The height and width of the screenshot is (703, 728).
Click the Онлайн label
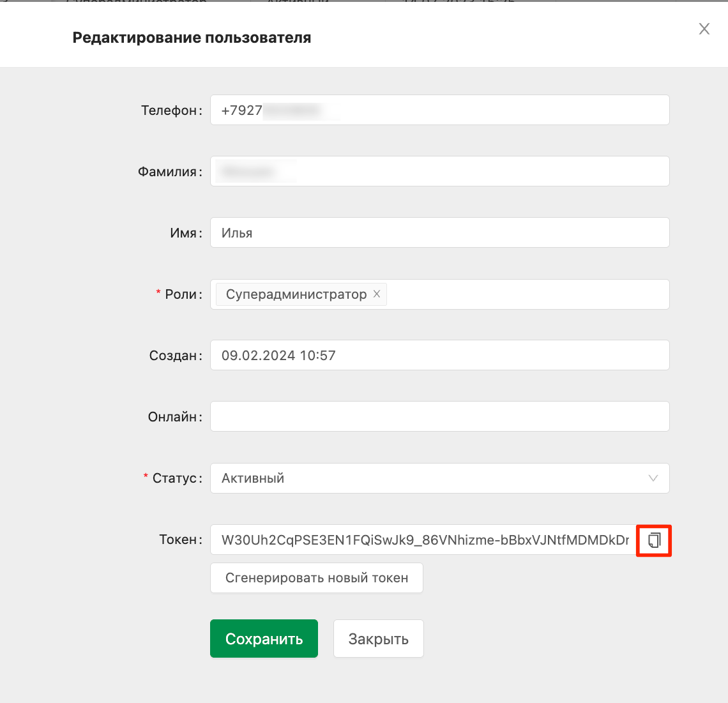pos(175,417)
